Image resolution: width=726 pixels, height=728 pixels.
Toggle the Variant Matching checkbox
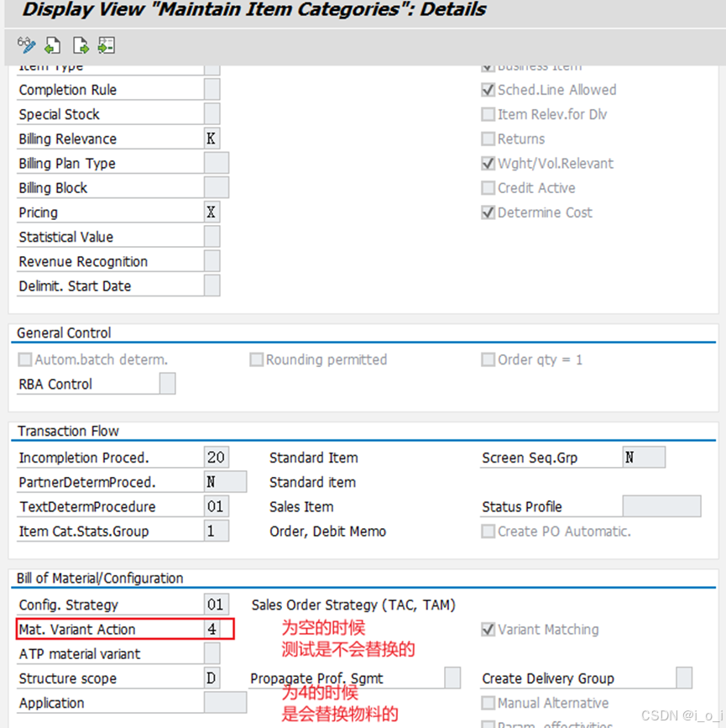(x=488, y=630)
